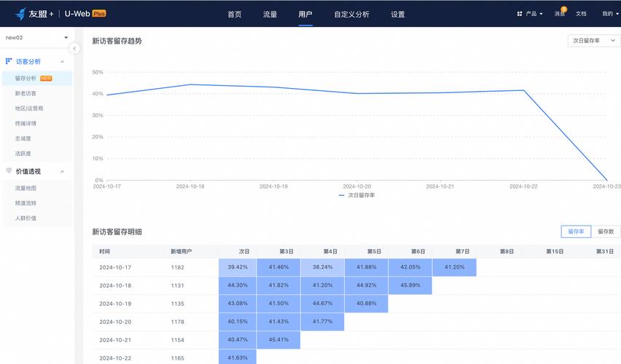Switch table to 留存数 view

point(606,232)
